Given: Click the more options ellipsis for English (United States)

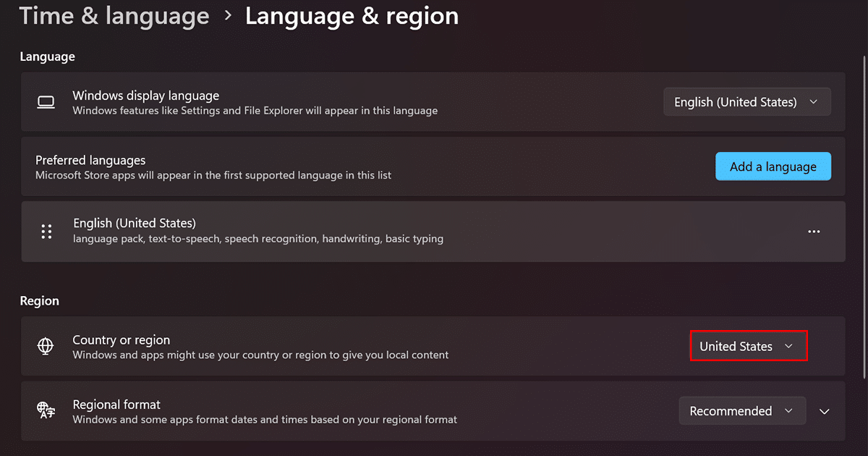Looking at the screenshot, I should tap(814, 230).
